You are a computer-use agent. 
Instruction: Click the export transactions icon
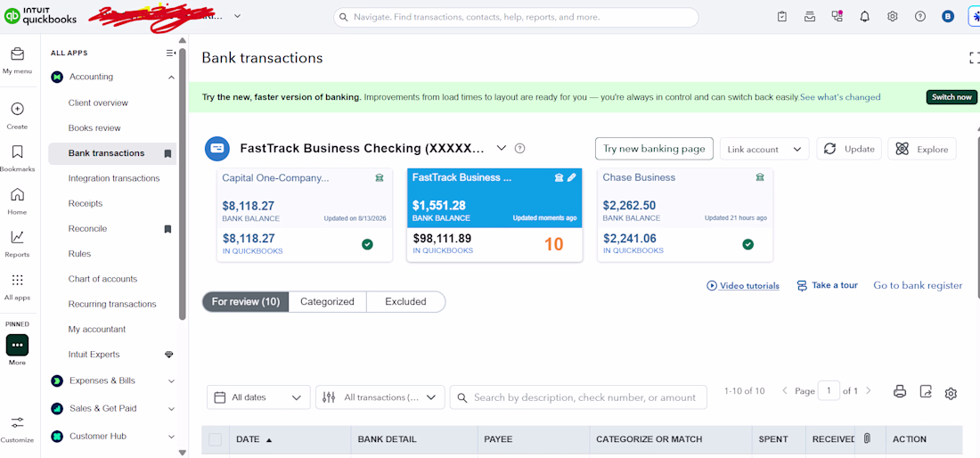click(x=926, y=392)
